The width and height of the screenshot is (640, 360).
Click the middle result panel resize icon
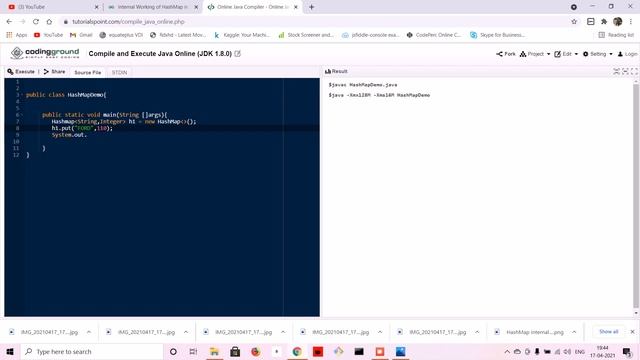click(625, 71)
